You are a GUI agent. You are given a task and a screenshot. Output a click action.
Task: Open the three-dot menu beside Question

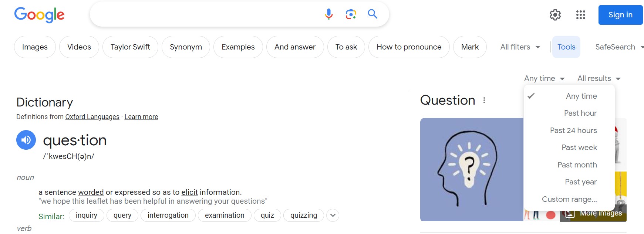484,100
